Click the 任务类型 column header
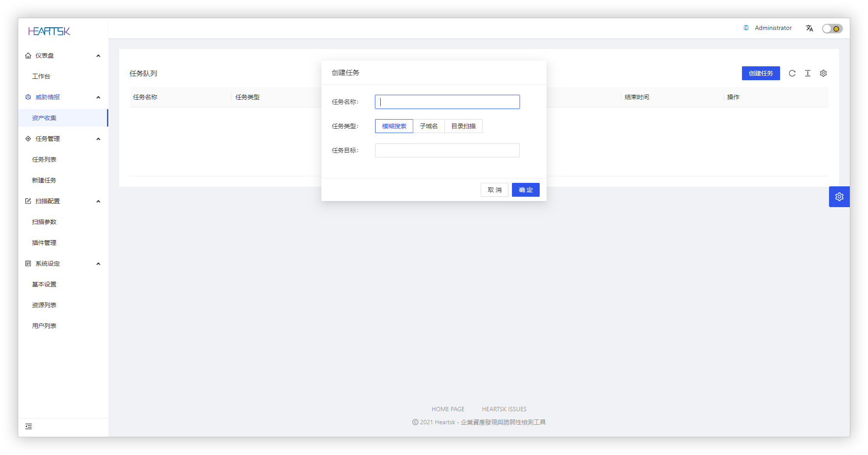The image size is (868, 455). 247,97
